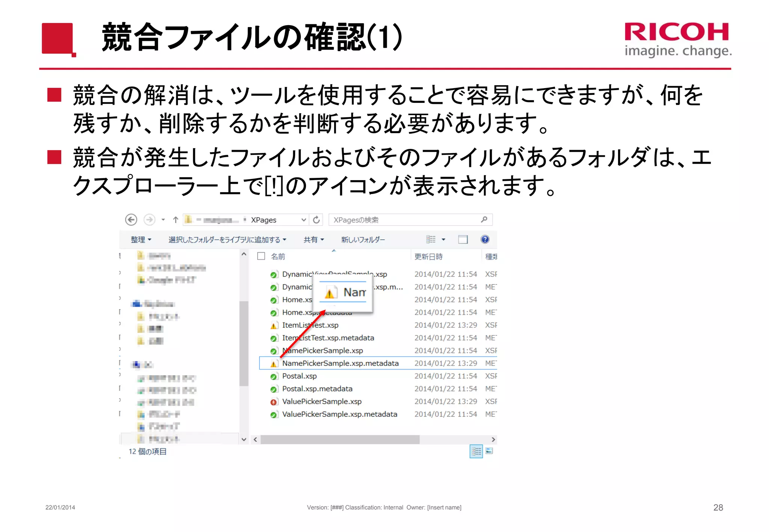
Task: Tick the select-all checkbox beside 名前
Action: pyautogui.click(x=261, y=256)
